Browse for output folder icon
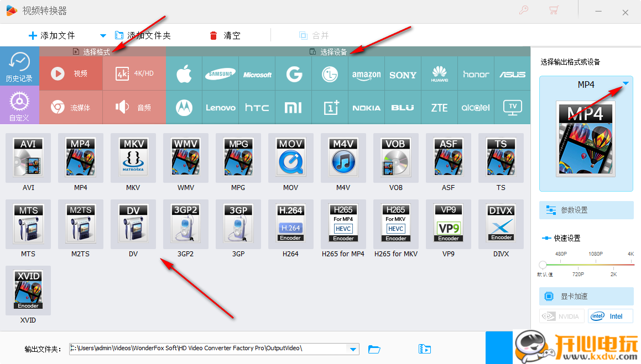The image size is (641, 364). tap(374, 349)
